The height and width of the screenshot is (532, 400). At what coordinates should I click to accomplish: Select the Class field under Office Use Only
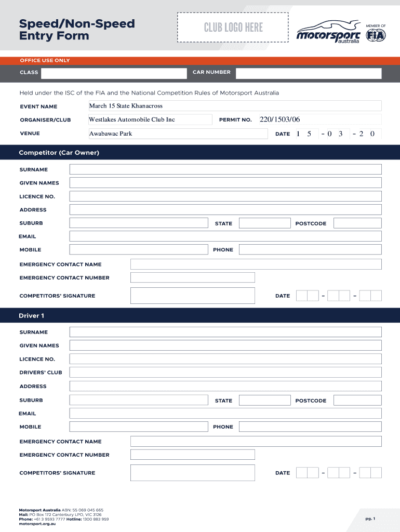click(x=113, y=73)
